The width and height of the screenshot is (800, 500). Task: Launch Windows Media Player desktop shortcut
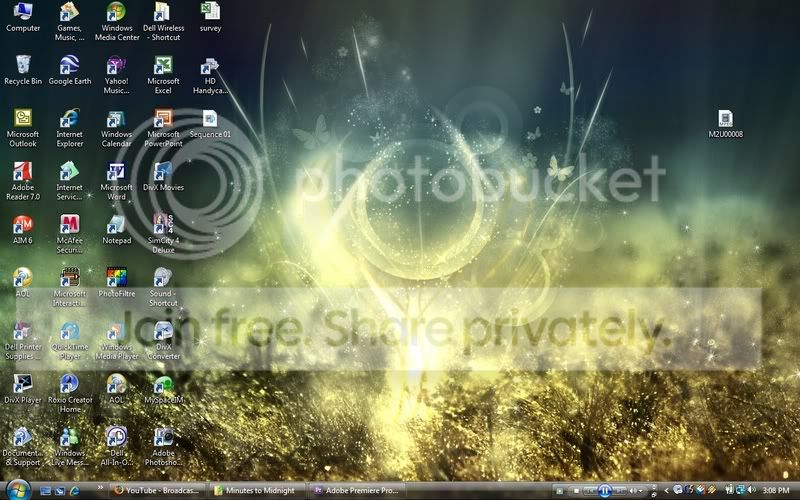116,340
